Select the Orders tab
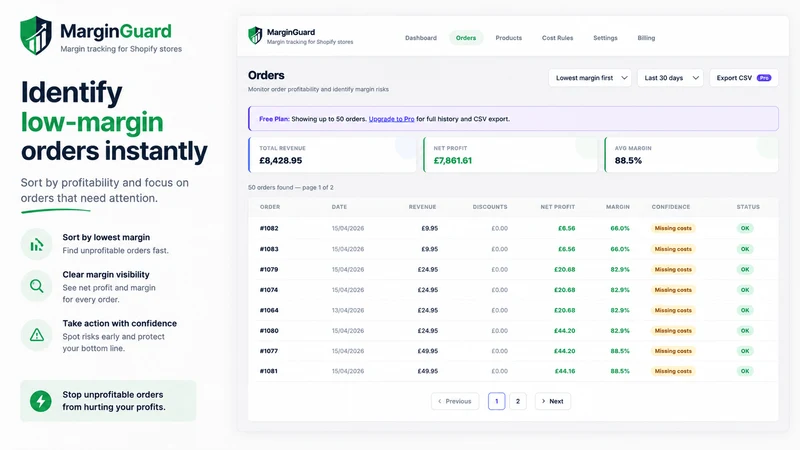Viewport: 800px width, 450px height. tap(466, 38)
